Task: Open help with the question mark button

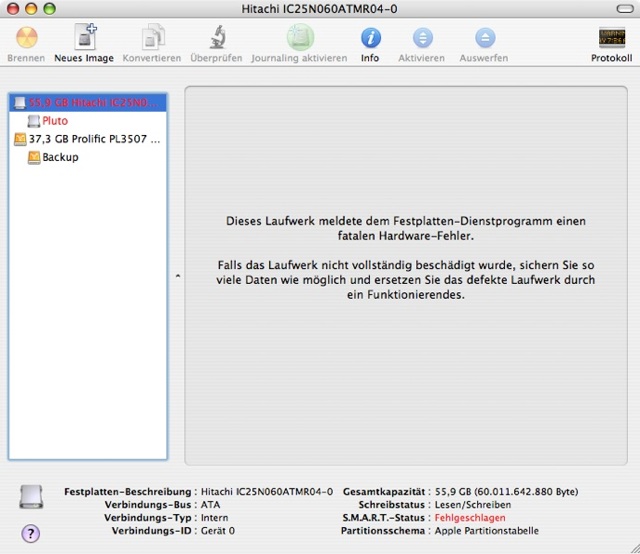Action: pyautogui.click(x=31, y=534)
